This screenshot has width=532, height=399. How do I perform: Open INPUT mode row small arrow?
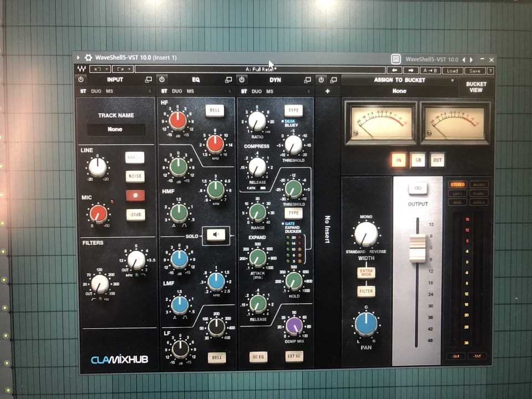tap(150, 91)
